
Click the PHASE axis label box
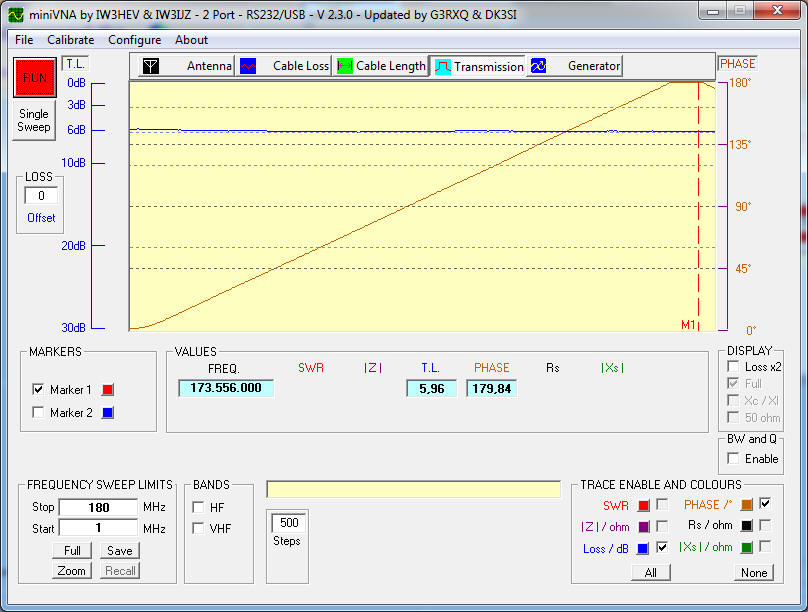pos(737,64)
